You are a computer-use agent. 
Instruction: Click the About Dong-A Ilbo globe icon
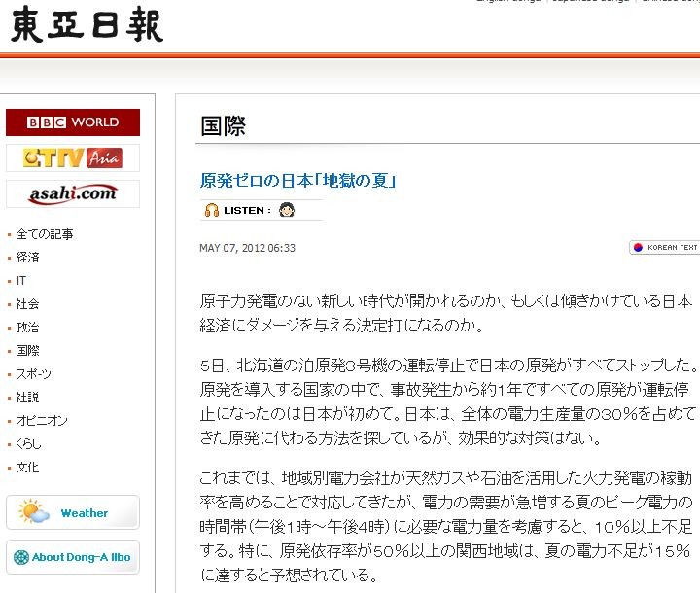tap(21, 557)
